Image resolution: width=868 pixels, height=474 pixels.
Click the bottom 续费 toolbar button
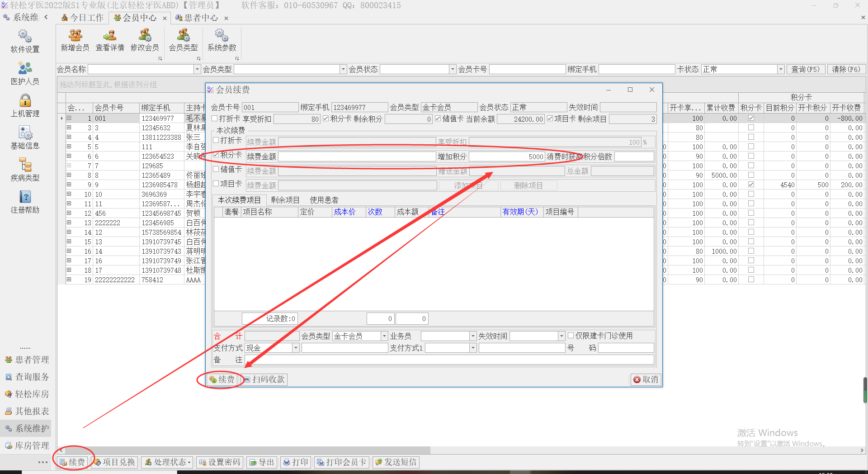point(72,462)
